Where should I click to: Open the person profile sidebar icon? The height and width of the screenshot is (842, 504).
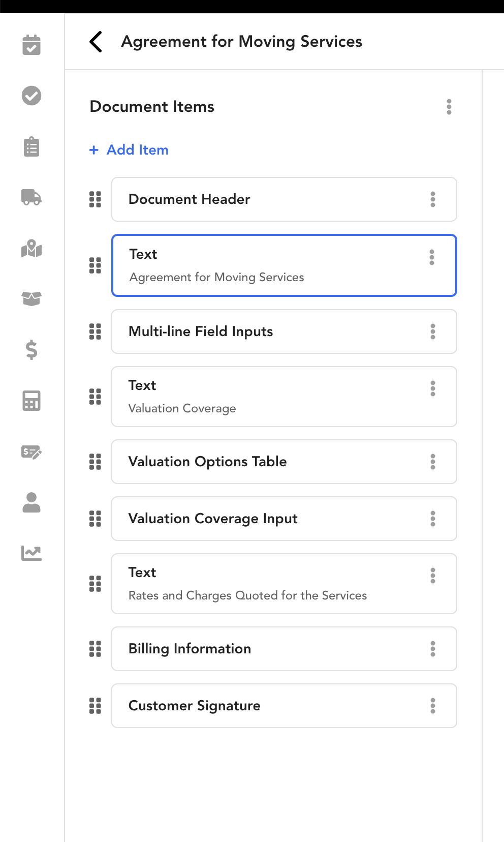tap(31, 502)
